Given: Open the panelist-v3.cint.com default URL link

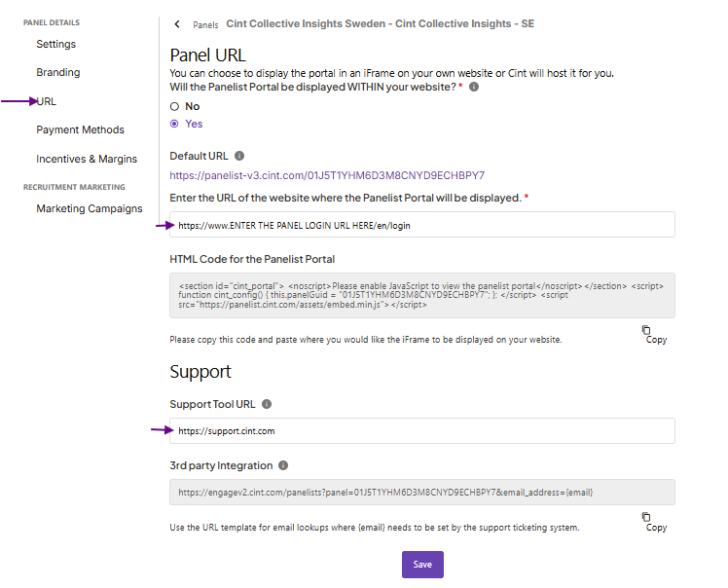Looking at the screenshot, I should [327, 175].
